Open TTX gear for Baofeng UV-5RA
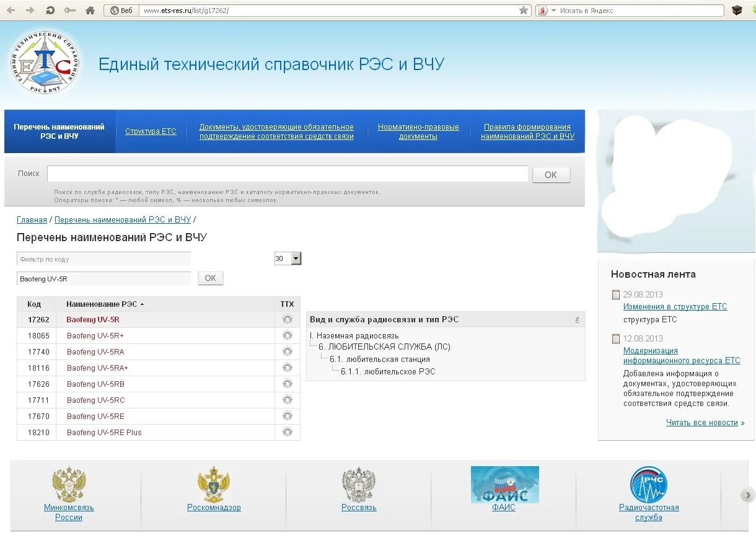The height and width of the screenshot is (543, 756). tap(287, 351)
